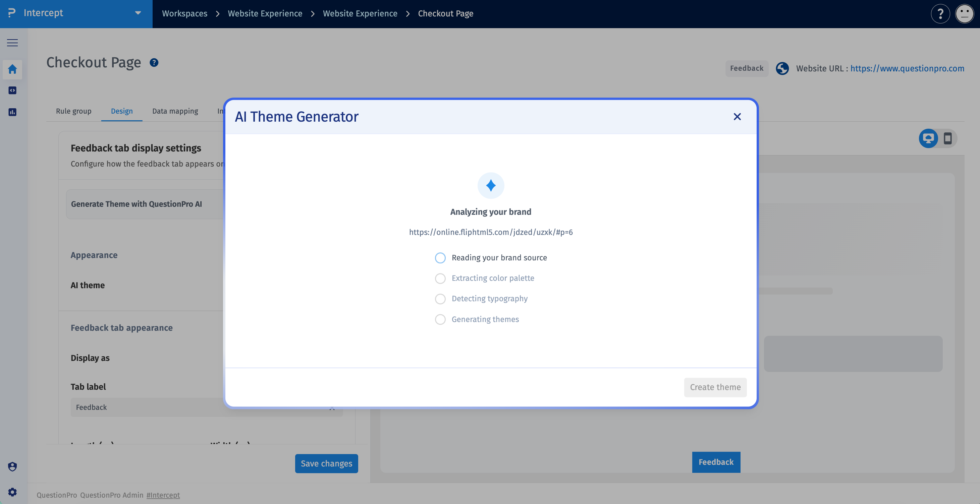
Task: Open the hamburger menu in sidebar
Action: tap(12, 43)
